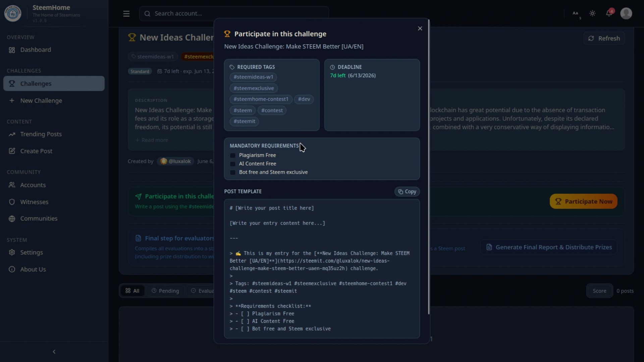Click the refresh arrows icon
The image size is (644, 362).
click(x=591, y=39)
